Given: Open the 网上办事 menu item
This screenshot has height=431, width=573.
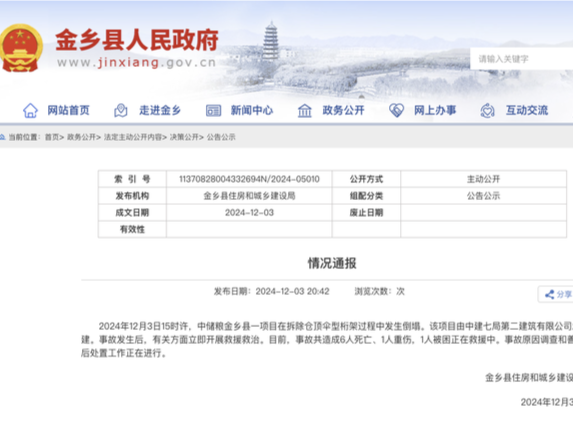Looking at the screenshot, I should [x=435, y=110].
